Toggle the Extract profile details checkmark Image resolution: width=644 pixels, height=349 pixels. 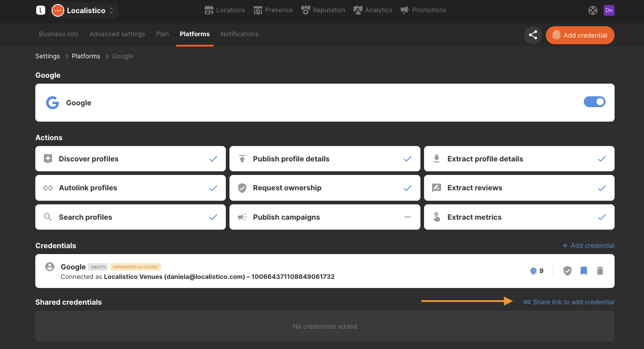[602, 159]
